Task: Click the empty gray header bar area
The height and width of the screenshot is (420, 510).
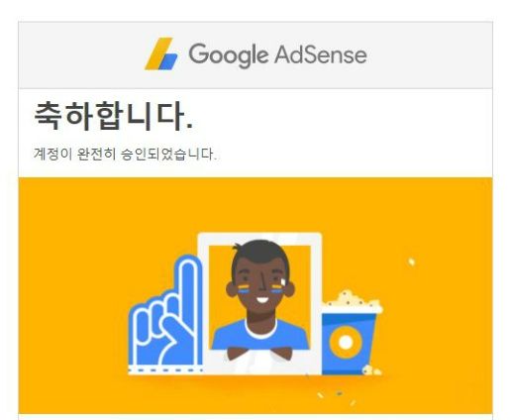Action: click(429, 55)
